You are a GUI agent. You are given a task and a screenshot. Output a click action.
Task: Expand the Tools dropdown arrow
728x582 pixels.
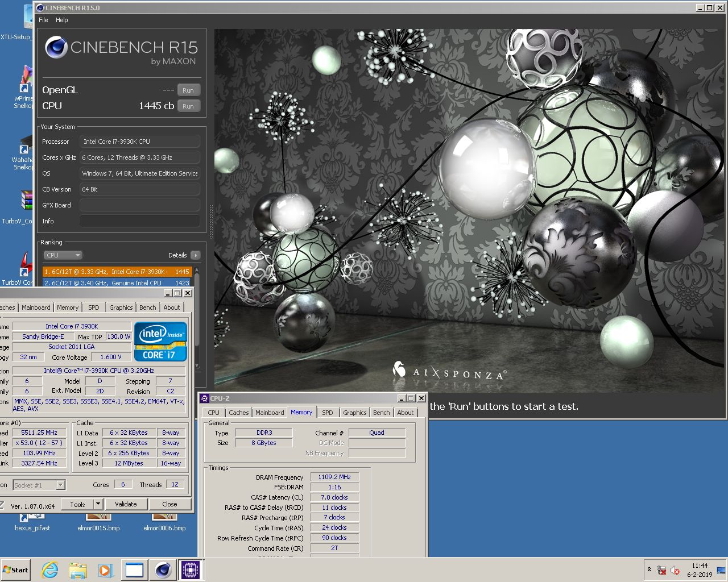pos(98,504)
